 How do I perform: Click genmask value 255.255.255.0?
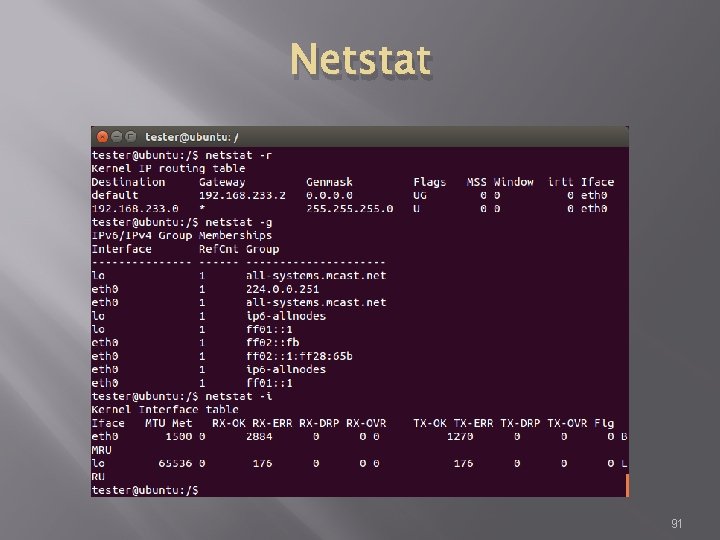pyautogui.click(x=349, y=208)
